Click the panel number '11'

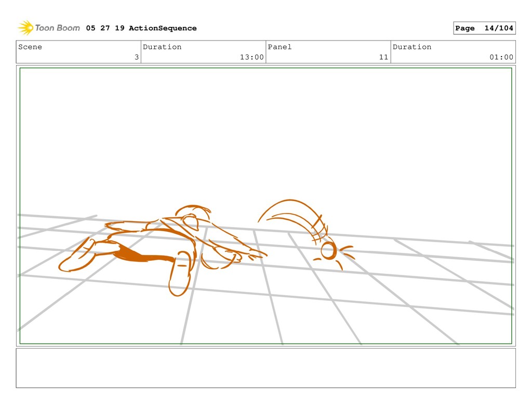click(x=383, y=57)
